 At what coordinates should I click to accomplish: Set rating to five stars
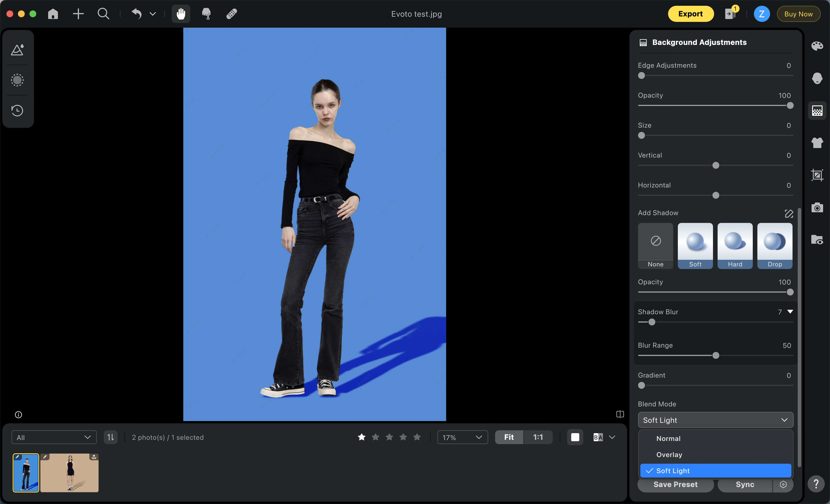click(417, 437)
